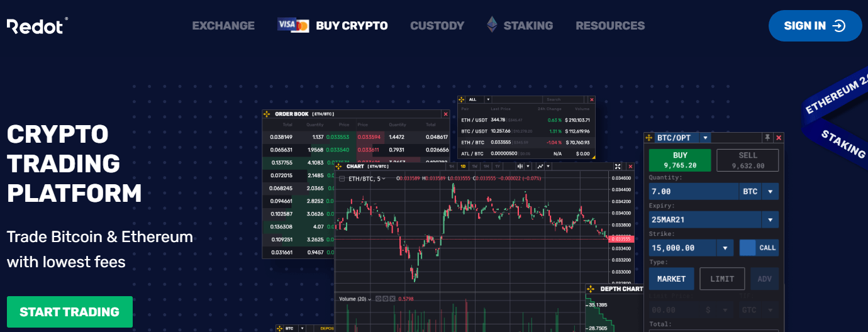Click the first icon beside Volume (20)

click(x=379, y=299)
